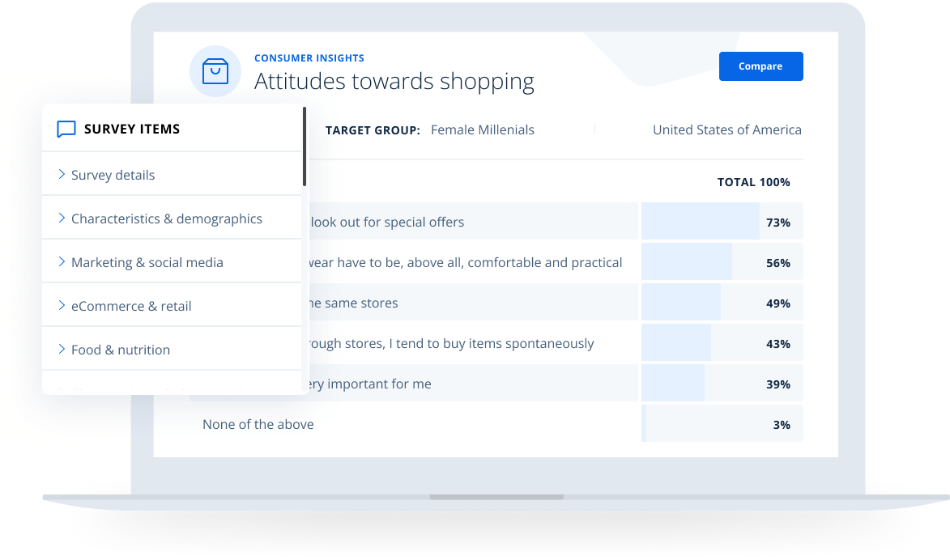Click the chevron beside Characteristics & demographics
Viewport: 950px width, 560px height.
(x=62, y=217)
